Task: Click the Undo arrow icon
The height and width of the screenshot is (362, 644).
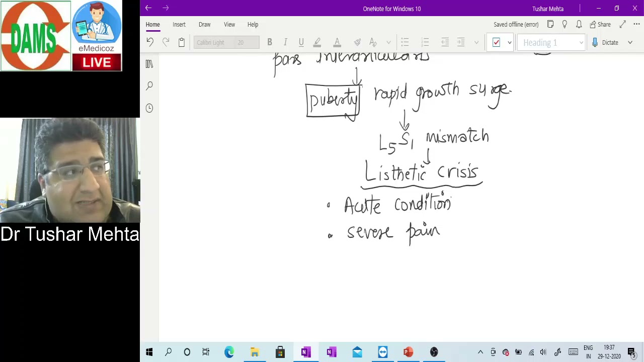Action: click(x=150, y=42)
